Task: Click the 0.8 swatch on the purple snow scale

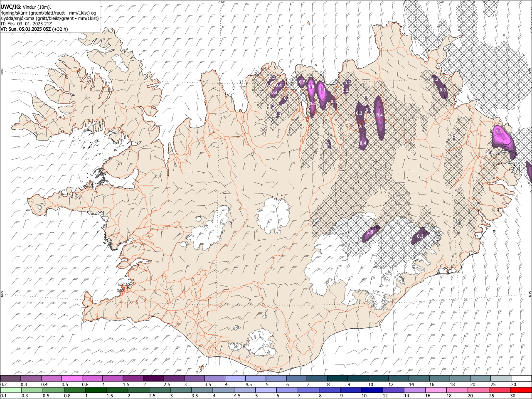Action: (92, 378)
